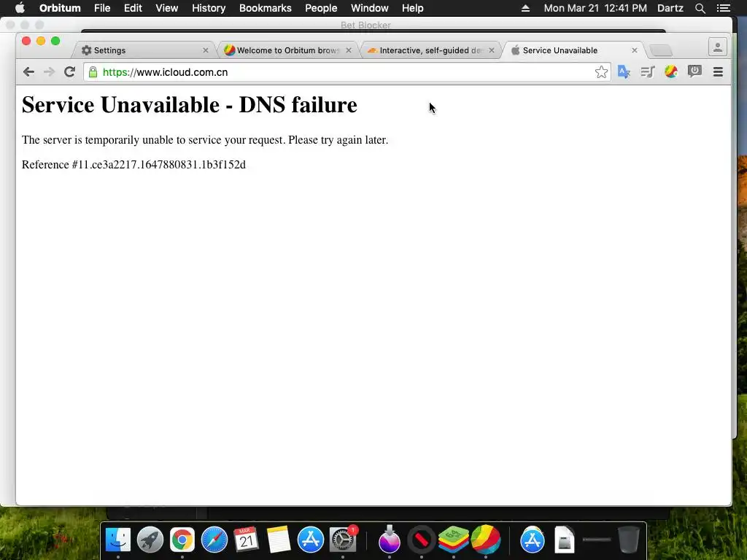Open Google Chrome from the Dock
747x560 pixels.
(x=182, y=540)
